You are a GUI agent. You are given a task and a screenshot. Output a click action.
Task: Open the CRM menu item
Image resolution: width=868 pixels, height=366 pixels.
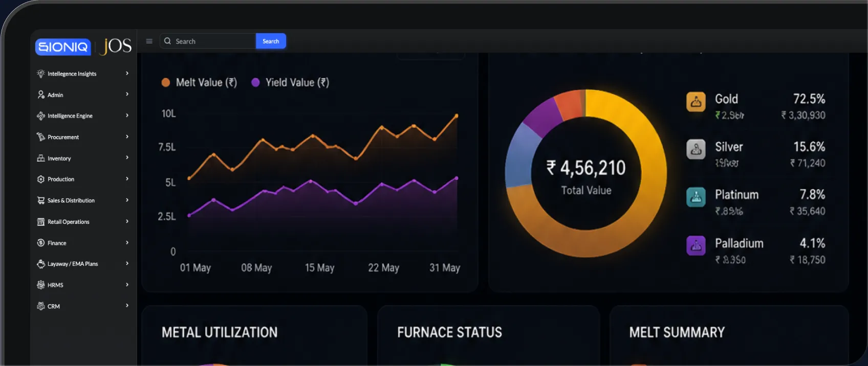tap(83, 306)
